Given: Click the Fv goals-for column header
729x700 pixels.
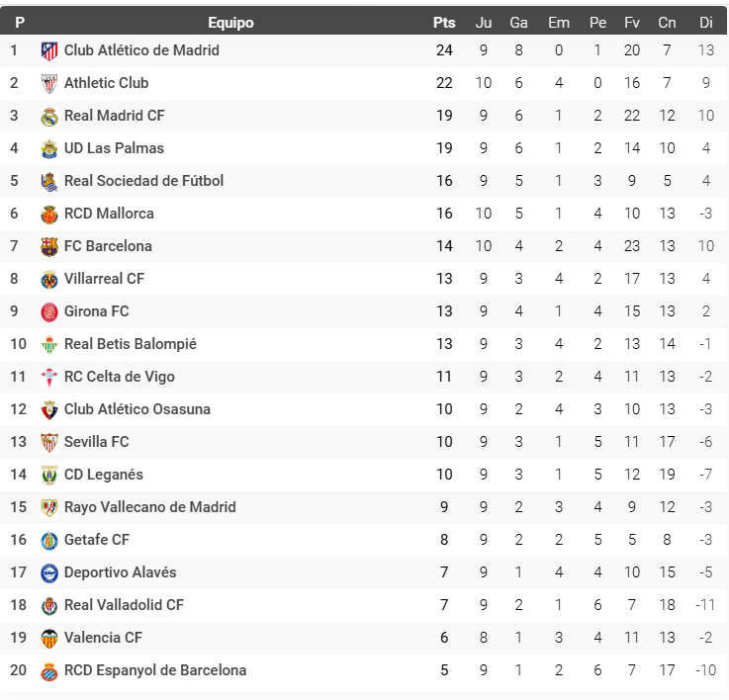Looking at the screenshot, I should 632,22.
